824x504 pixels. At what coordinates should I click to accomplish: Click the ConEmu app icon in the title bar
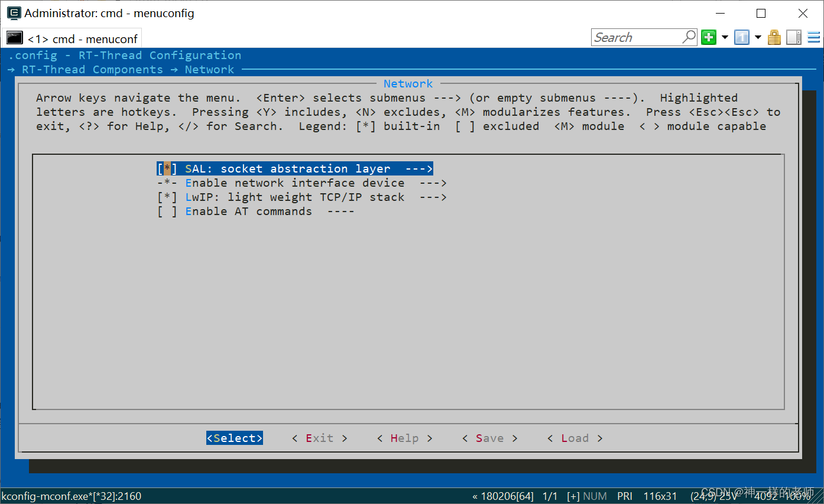(13, 13)
